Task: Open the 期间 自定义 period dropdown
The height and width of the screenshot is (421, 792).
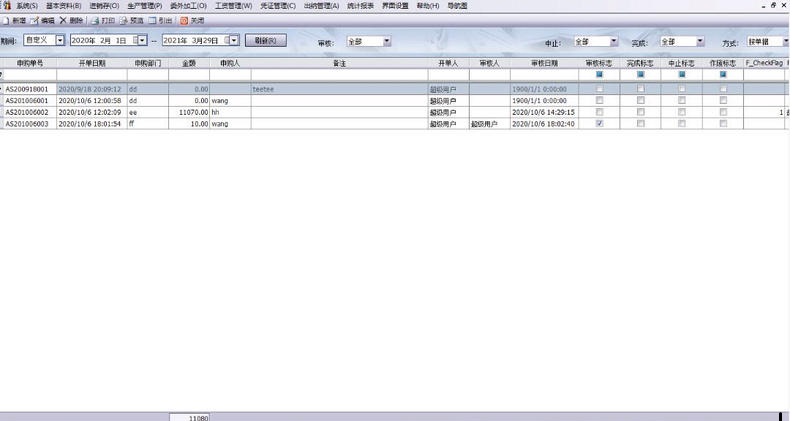Action: coord(60,40)
